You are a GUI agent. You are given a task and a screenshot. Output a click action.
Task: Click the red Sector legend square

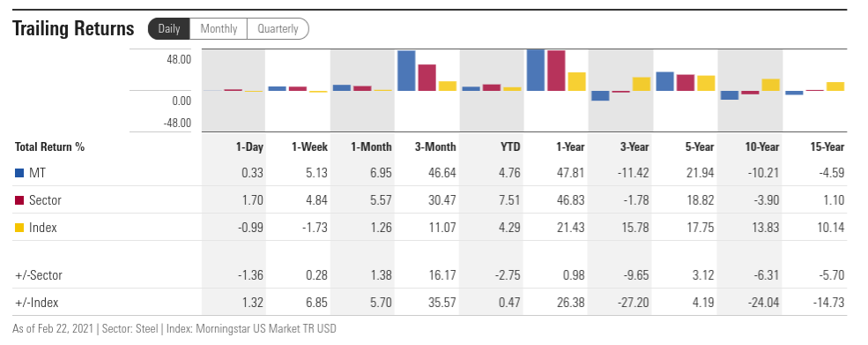(x=19, y=200)
